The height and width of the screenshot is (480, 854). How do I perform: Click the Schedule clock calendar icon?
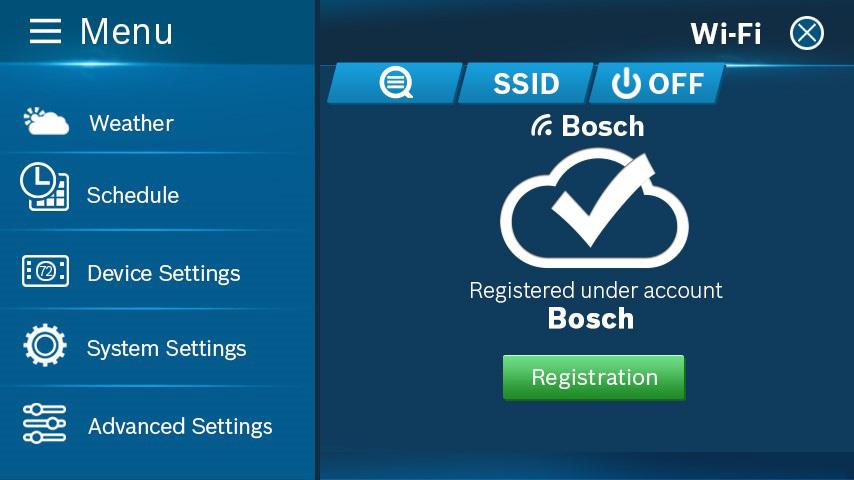(x=45, y=186)
